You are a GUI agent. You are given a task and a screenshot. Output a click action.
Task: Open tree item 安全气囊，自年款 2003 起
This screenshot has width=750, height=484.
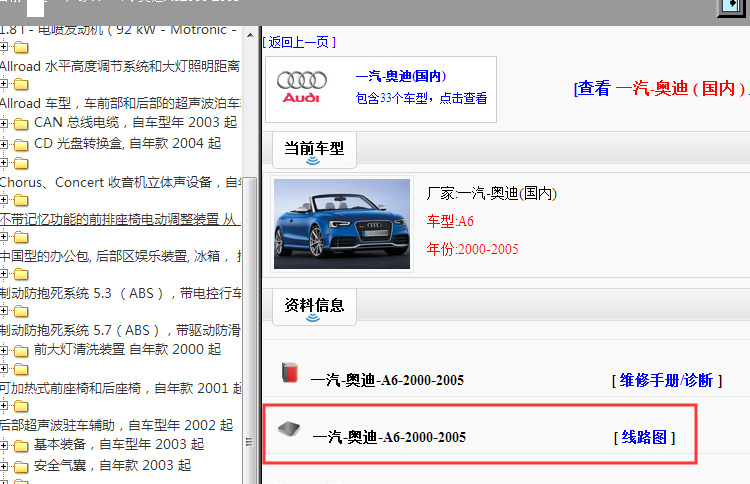(x=112, y=465)
